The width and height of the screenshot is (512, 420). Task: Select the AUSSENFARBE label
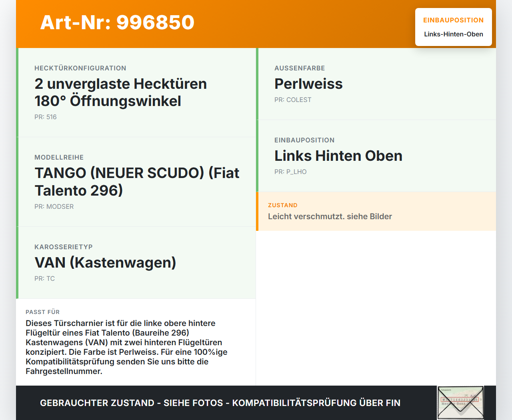point(300,68)
